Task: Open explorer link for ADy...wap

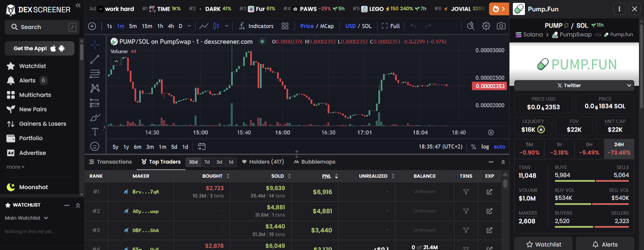Action: [x=489, y=211]
